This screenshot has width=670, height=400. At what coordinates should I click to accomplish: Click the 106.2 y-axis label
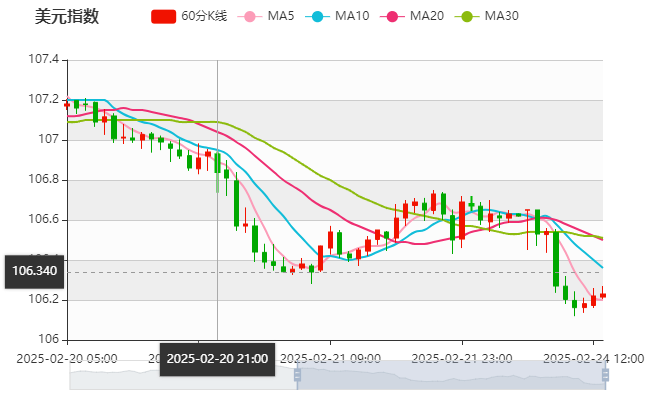tap(44, 299)
